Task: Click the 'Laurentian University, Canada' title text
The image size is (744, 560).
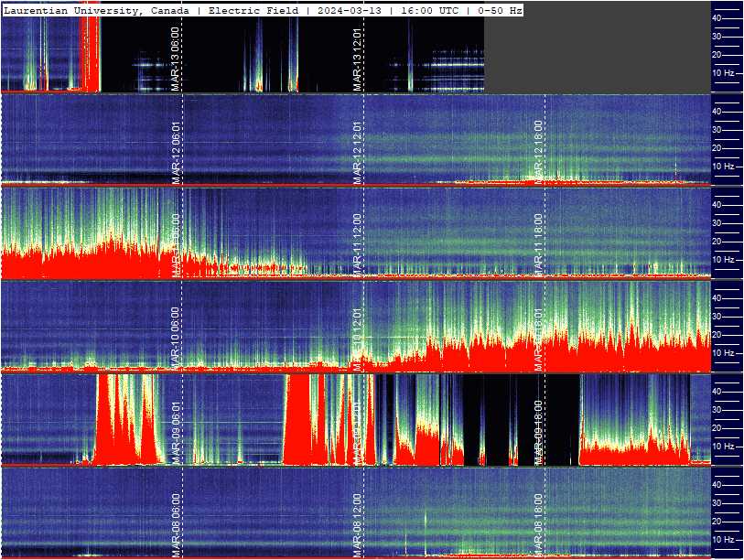Action: tap(96, 10)
